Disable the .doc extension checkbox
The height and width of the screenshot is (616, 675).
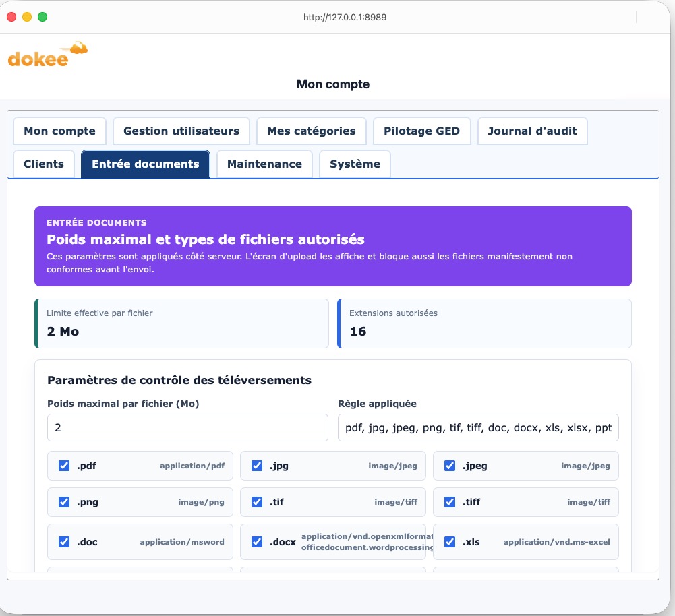click(x=64, y=542)
